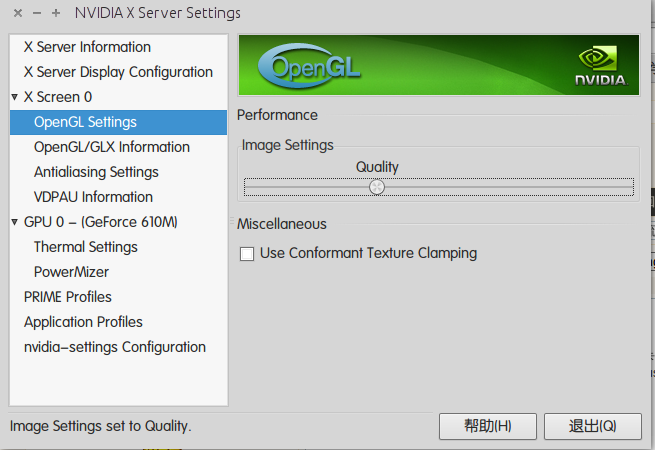This screenshot has height=450, width=655.
Task: Select X Server Display Configuration
Action: click(118, 72)
